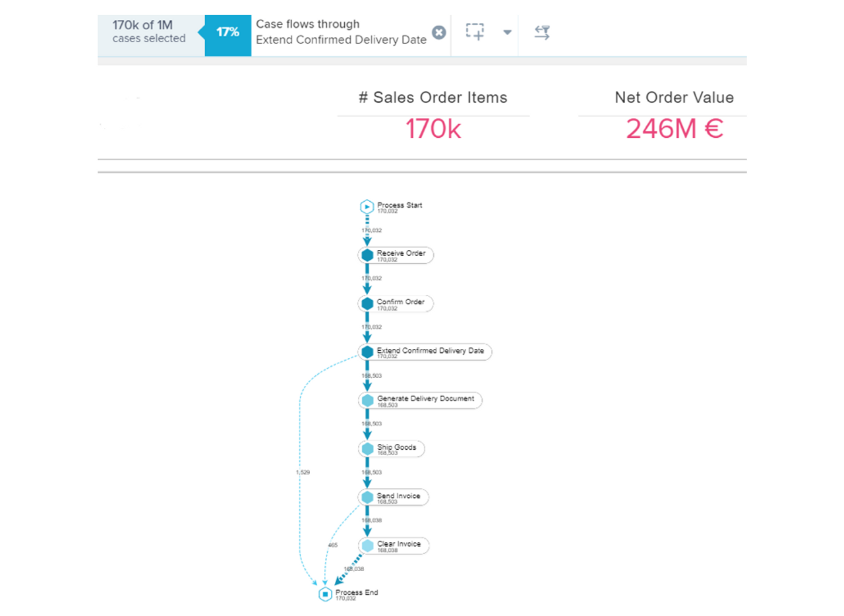This screenshot has height=616, width=844.
Task: Select the Process Start node icon
Action: tap(367, 207)
